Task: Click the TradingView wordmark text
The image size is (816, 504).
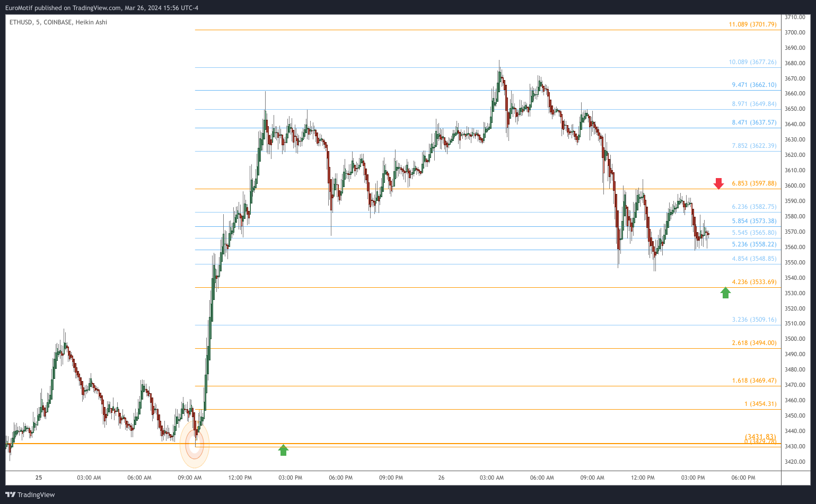Action: tap(36, 495)
